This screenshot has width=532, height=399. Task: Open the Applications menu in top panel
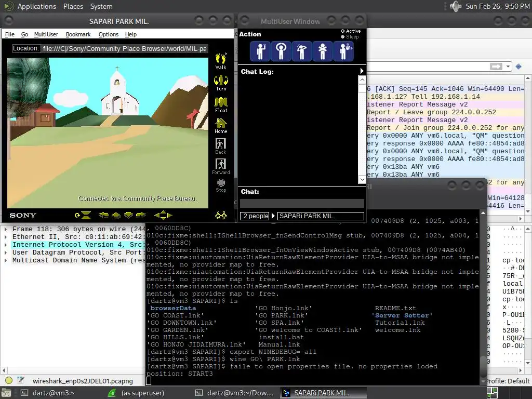(x=37, y=6)
